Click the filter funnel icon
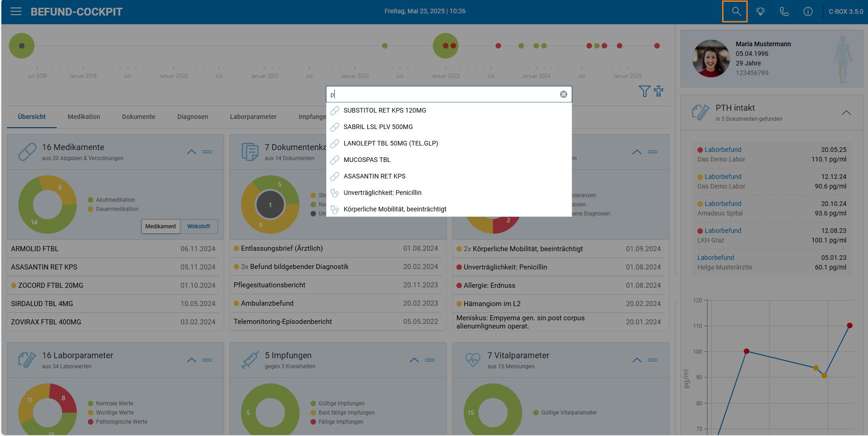Image resolution: width=868 pixels, height=436 pixels. 644,91
